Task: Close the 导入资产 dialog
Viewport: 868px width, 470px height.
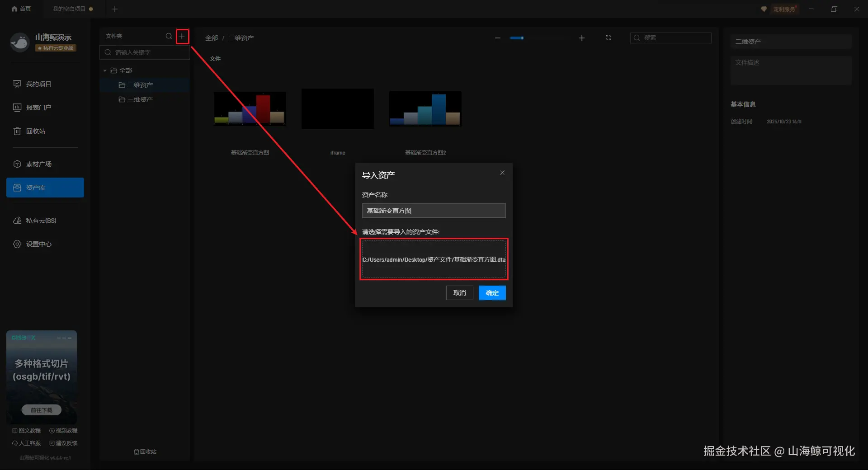Action: tap(502, 173)
